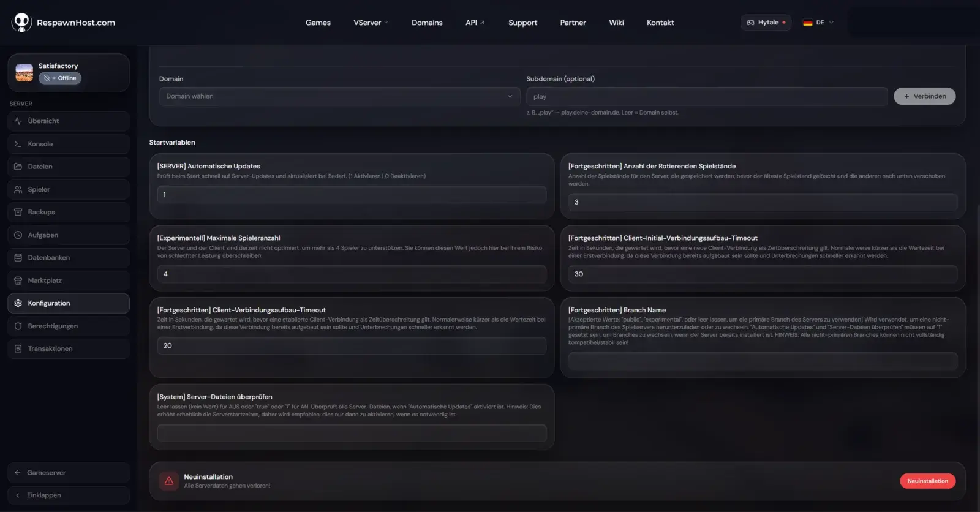Click the Marktplatz store icon
The image size is (980, 512).
pyautogui.click(x=18, y=280)
